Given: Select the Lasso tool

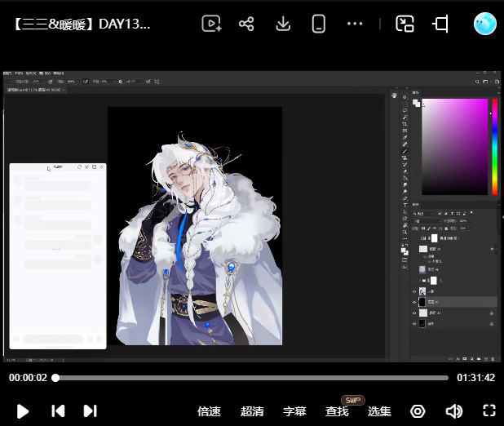Looking at the screenshot, I should (x=405, y=110).
